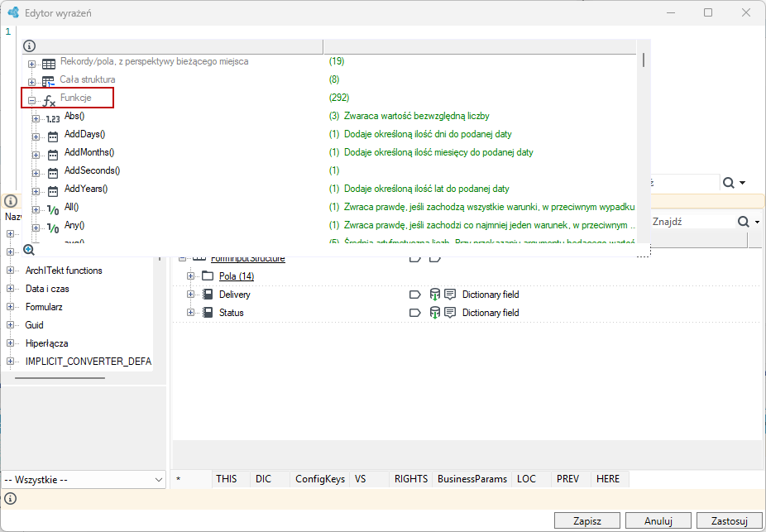This screenshot has width=766, height=532.
Task: Click the table icon beside Rekordy/pola
Action: (48, 64)
